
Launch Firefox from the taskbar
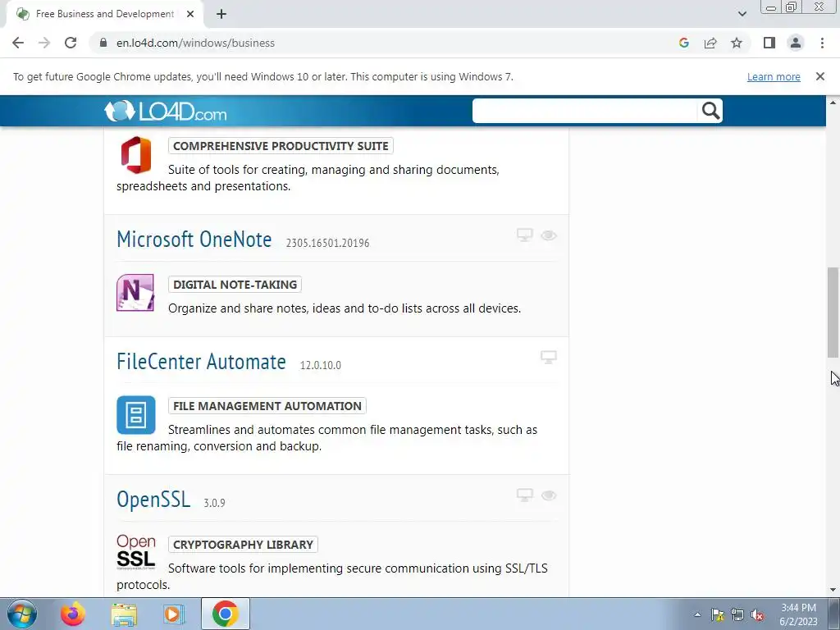click(73, 614)
